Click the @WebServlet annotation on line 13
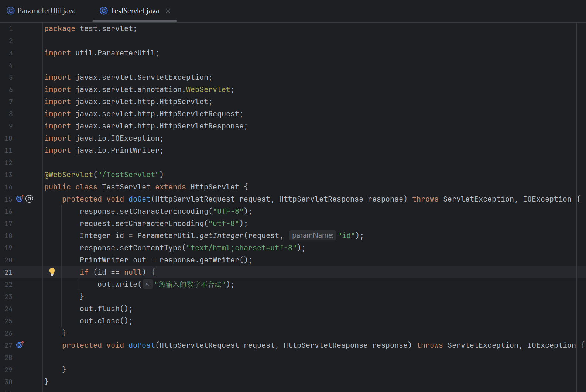The image size is (586, 392). click(69, 175)
